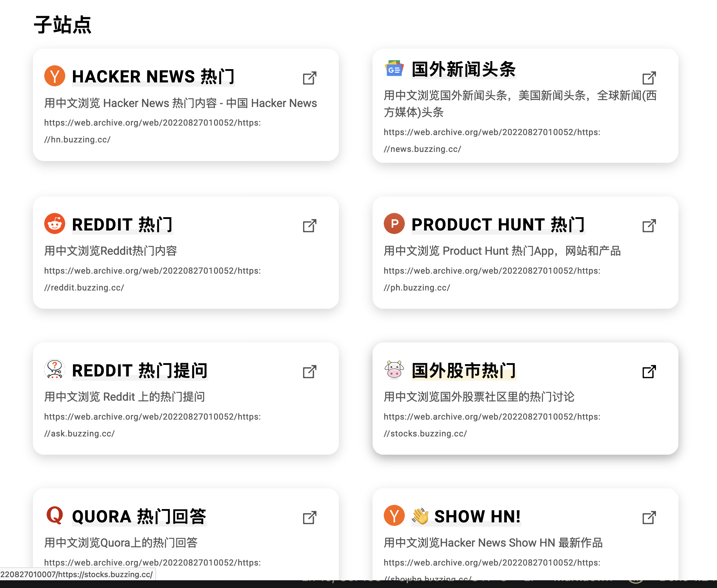Open external link icon for Quora 热门回答

310,517
